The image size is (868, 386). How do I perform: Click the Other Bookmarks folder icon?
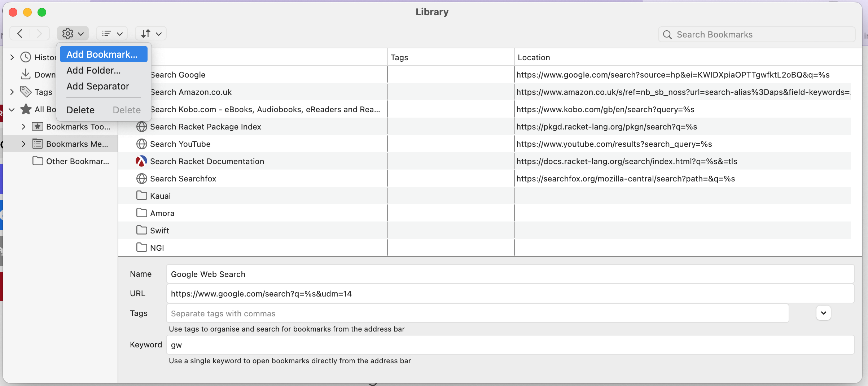pos(38,161)
